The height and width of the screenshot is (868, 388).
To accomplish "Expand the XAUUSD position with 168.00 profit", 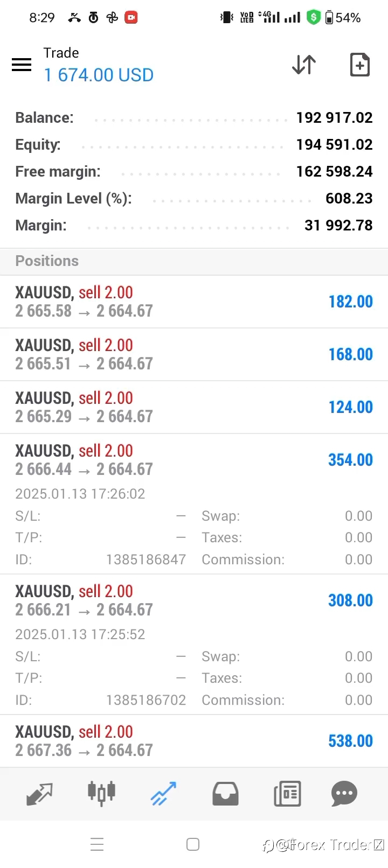I will click(x=194, y=354).
